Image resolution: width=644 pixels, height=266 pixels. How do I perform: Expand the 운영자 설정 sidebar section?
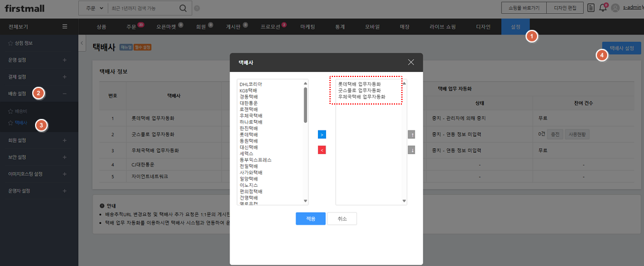[x=64, y=191]
